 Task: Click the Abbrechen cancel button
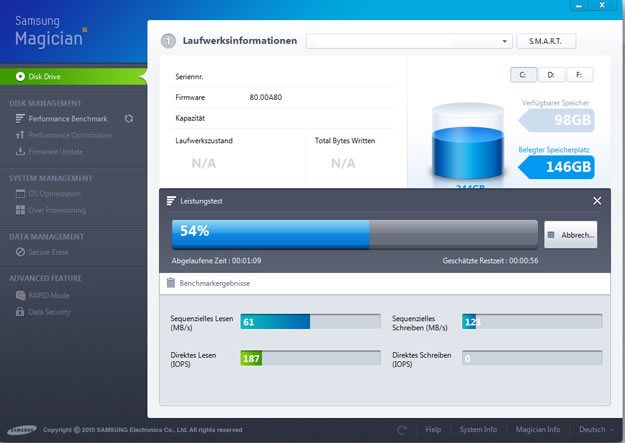tap(571, 235)
